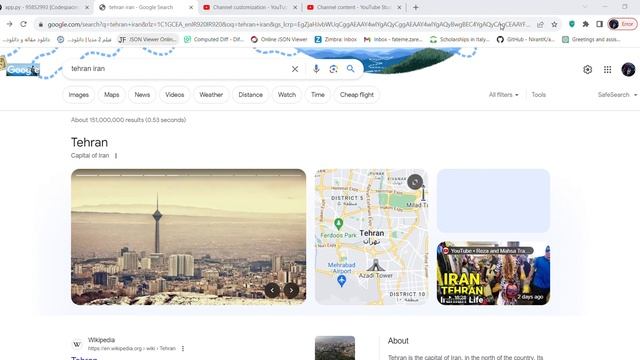Open the small Tehran image beside Wikipedia result

[335, 348]
